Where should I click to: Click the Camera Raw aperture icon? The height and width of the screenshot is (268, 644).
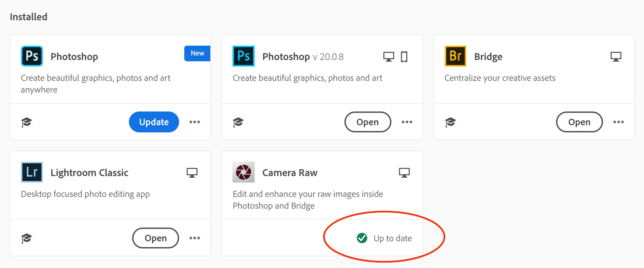pos(244,172)
